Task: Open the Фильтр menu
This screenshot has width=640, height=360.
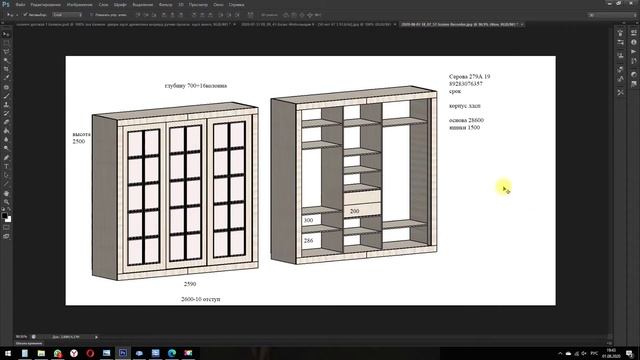Action: pos(165,4)
